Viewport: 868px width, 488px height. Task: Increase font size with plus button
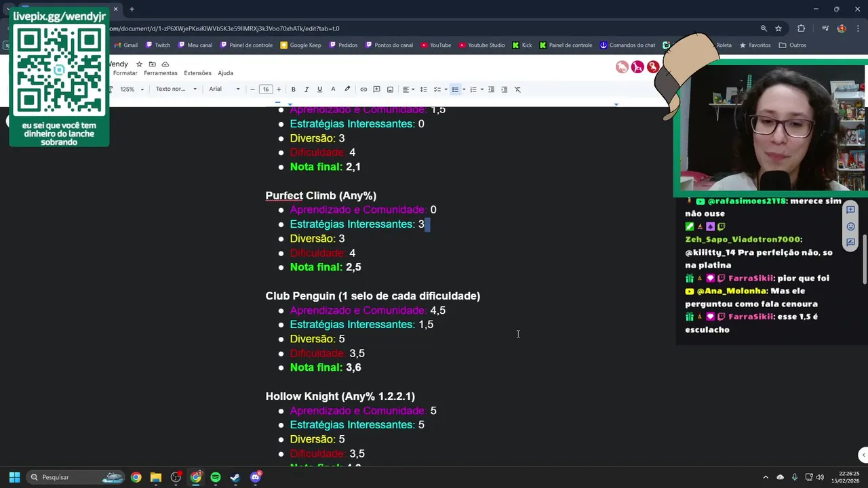click(279, 89)
